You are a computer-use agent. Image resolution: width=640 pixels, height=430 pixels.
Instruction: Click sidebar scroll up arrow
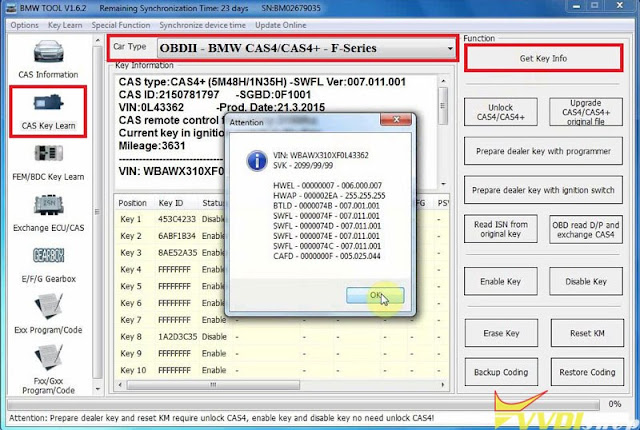[97, 40]
